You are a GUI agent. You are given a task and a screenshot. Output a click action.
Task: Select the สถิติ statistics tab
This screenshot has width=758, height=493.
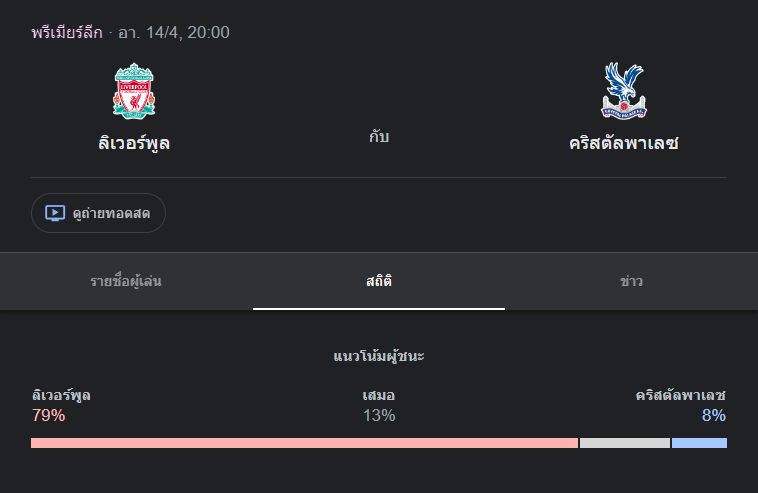click(379, 281)
